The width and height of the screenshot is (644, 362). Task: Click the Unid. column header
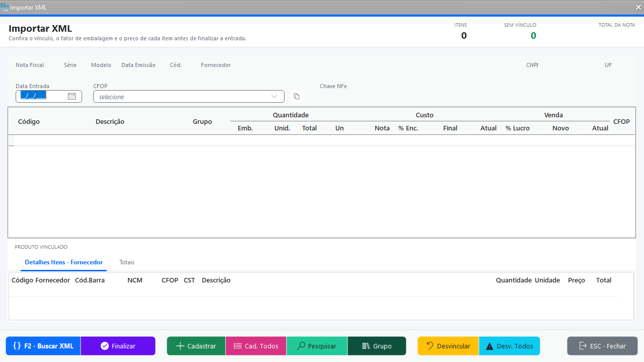coord(282,128)
